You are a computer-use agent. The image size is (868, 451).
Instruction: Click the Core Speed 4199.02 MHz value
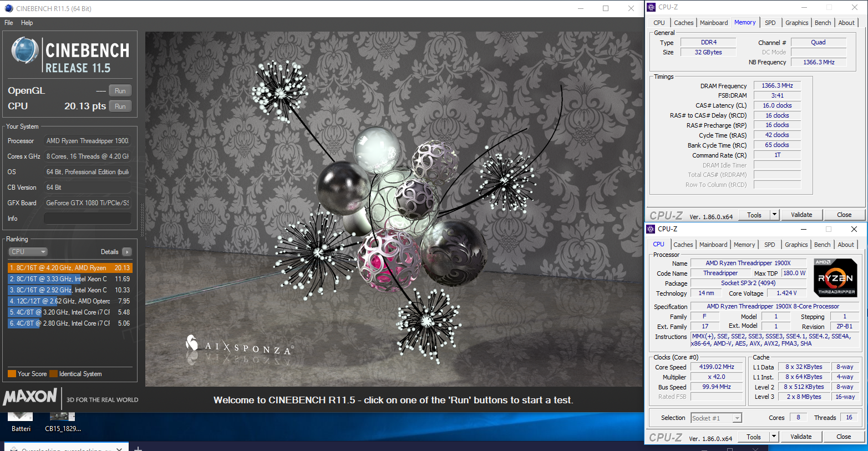tap(717, 367)
